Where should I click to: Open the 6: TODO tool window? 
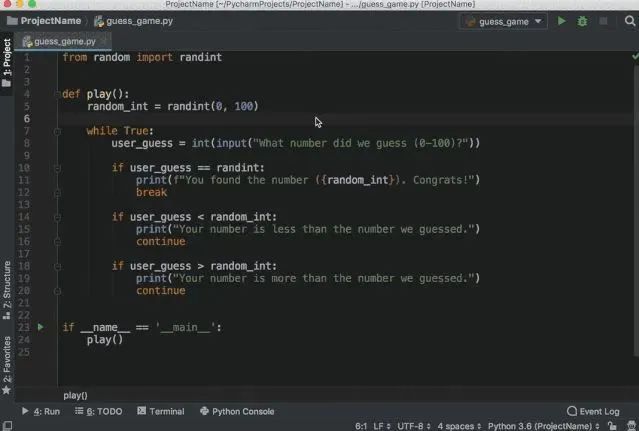[99, 411]
